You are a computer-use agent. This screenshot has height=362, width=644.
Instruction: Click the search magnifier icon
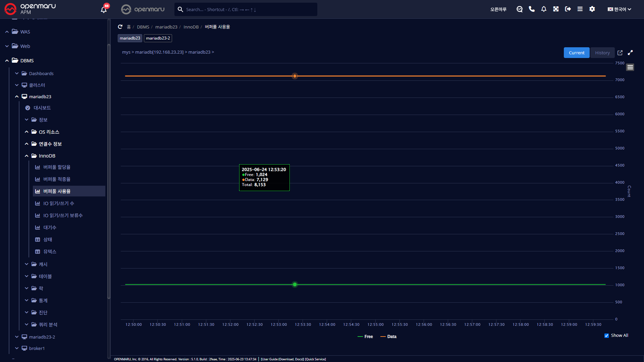pyautogui.click(x=180, y=9)
